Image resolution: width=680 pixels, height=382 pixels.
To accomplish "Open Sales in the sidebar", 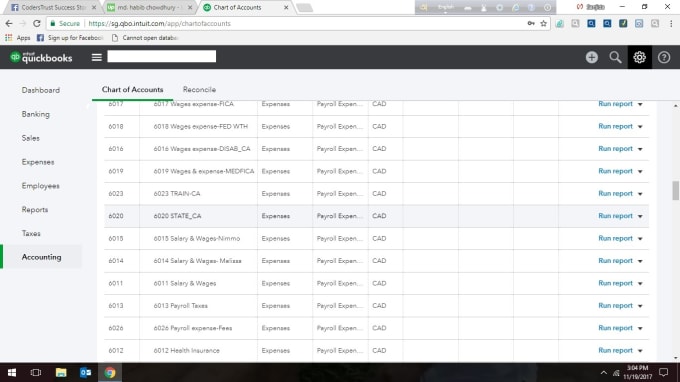I will point(30,138).
